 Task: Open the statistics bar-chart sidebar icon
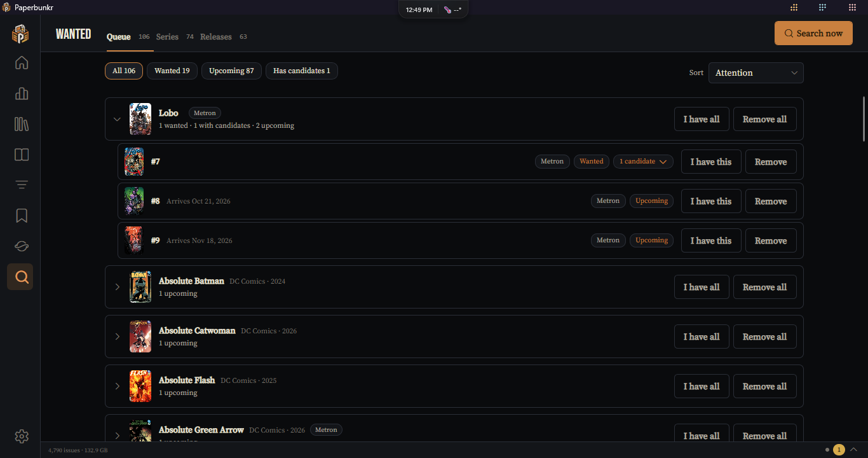pos(22,94)
